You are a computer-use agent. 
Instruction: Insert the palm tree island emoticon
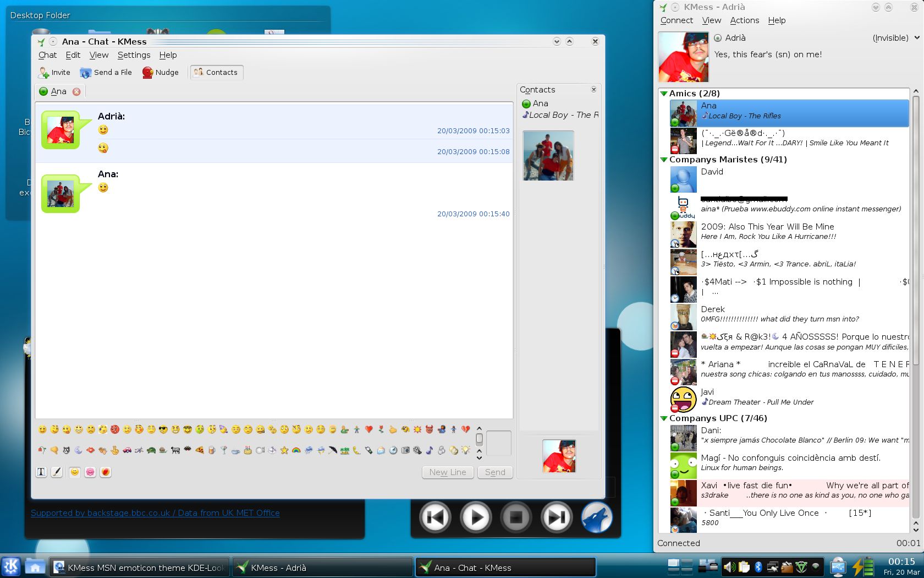[x=345, y=450]
